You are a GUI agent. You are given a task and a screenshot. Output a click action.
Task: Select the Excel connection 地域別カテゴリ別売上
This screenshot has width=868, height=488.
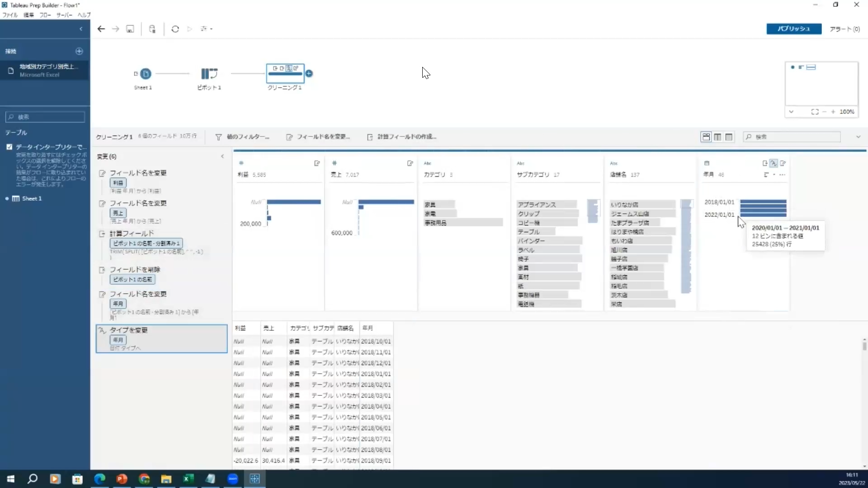(45, 70)
